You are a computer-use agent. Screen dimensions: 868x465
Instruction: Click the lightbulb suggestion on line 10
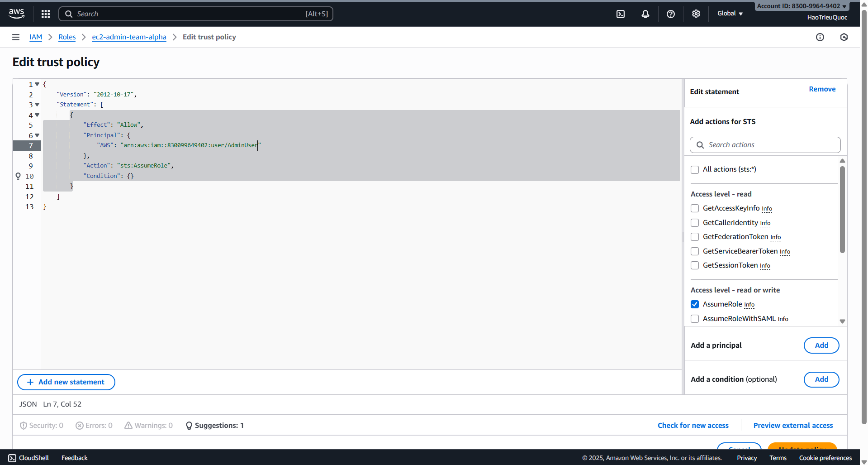pos(18,176)
